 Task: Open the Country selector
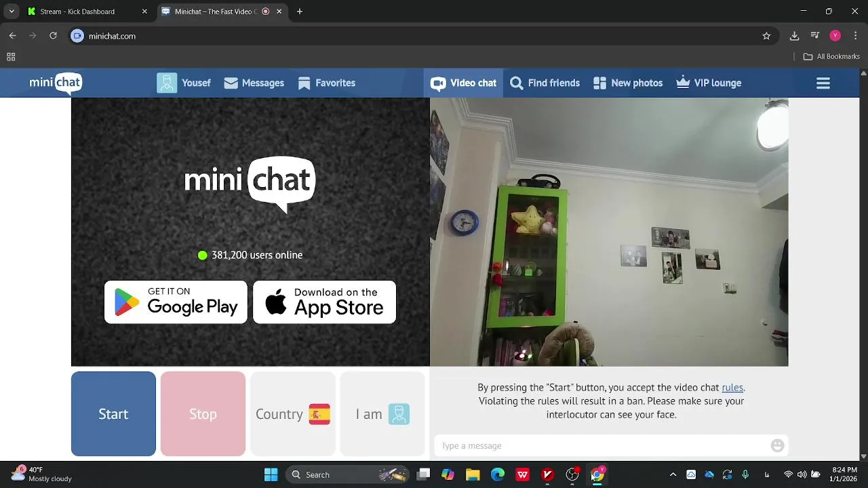[293, 413]
